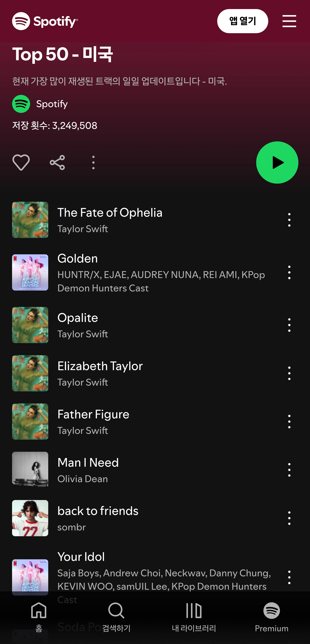Open more options for Golden
The image size is (310, 644).
pyautogui.click(x=289, y=272)
